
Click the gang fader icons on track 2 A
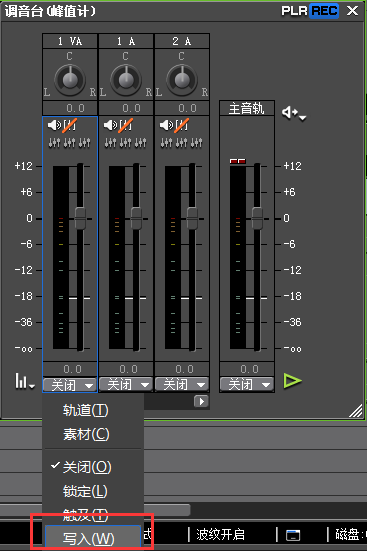(181, 142)
